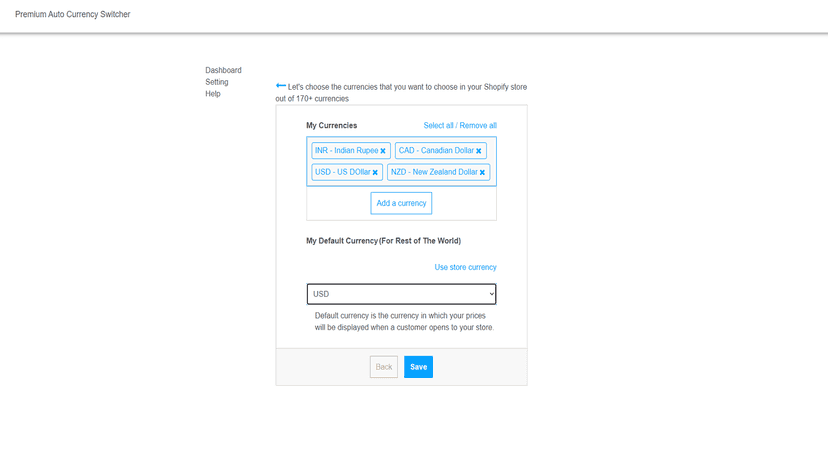828x466 pixels.
Task: Click the Use store currency link
Action: coord(465,267)
